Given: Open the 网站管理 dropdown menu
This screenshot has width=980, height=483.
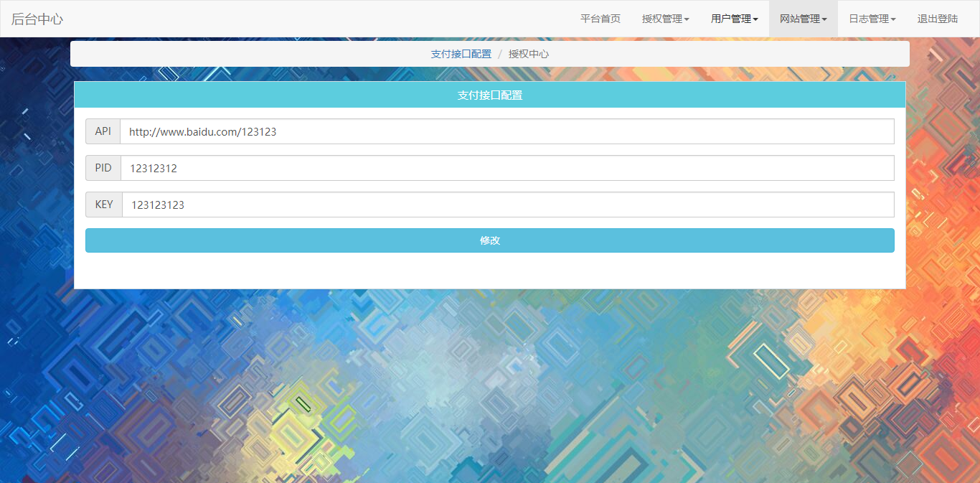Looking at the screenshot, I should point(803,19).
